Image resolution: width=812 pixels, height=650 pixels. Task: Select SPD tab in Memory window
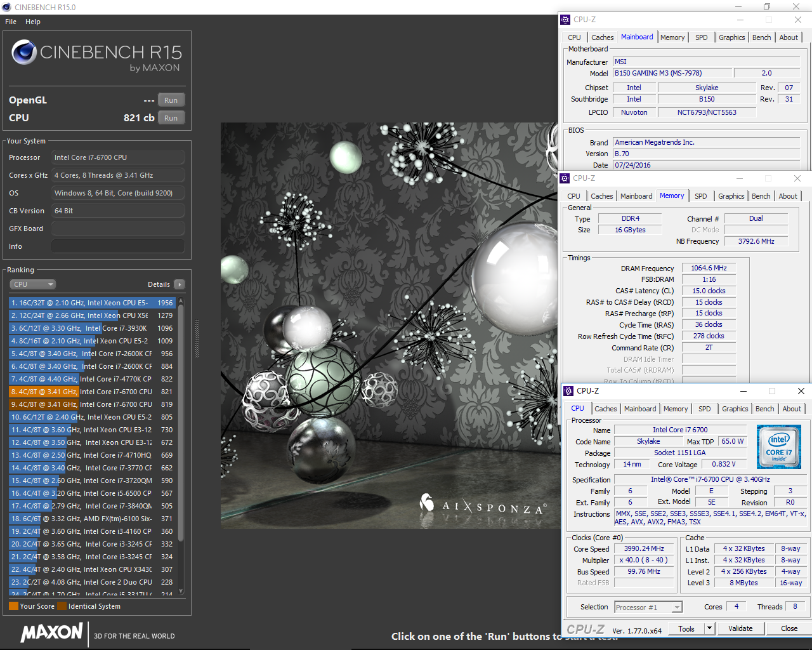tap(701, 196)
